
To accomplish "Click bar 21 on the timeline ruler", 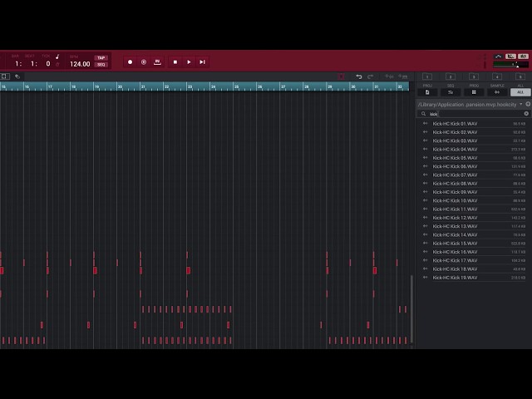I will coord(143,86).
